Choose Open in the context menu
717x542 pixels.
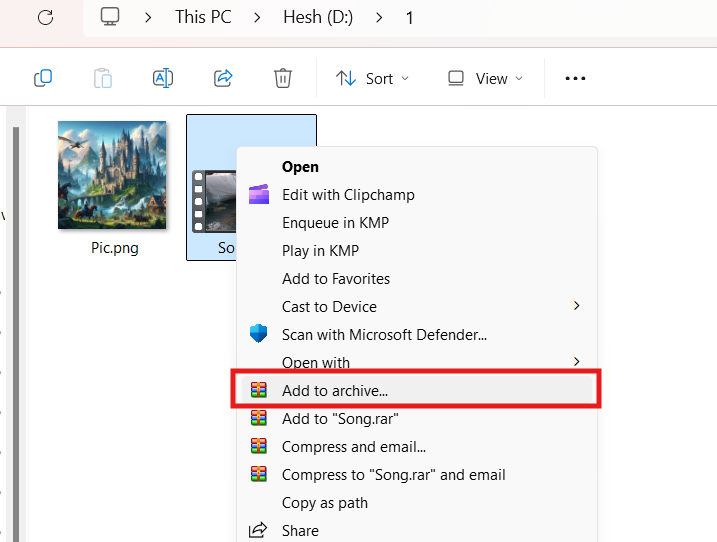(x=417, y=167)
